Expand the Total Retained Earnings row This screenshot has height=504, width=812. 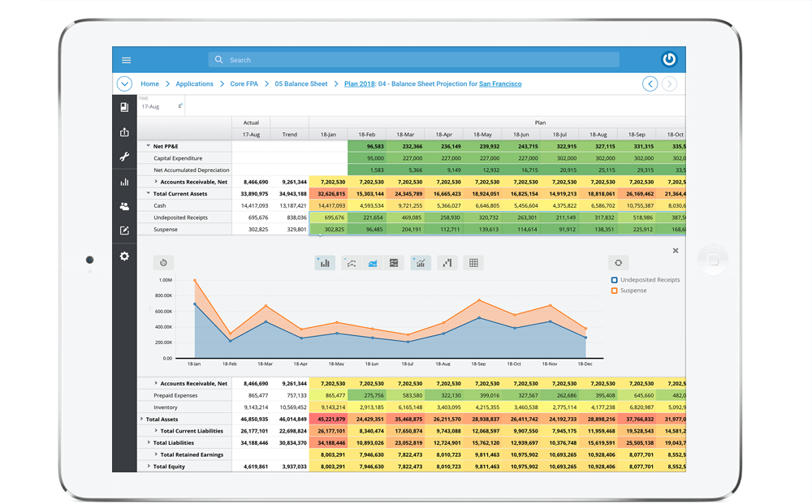pyautogui.click(x=156, y=454)
